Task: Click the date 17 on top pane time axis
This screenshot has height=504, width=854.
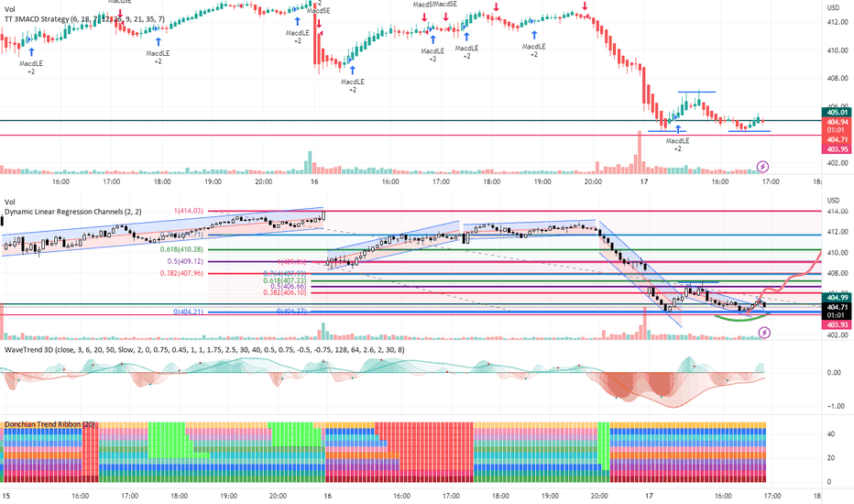Action: tap(644, 182)
